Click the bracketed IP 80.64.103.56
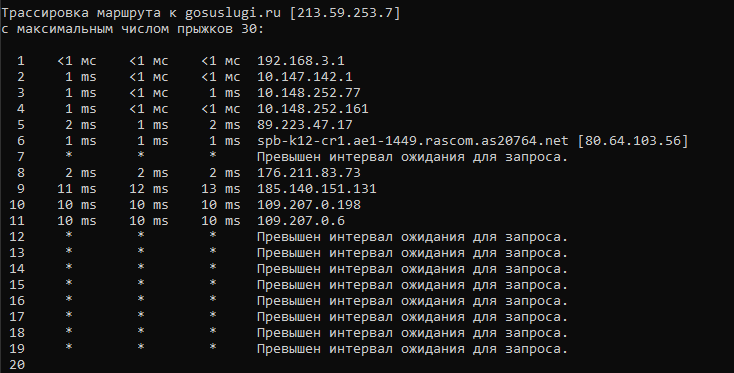This screenshot has width=734, height=373. tap(633, 141)
